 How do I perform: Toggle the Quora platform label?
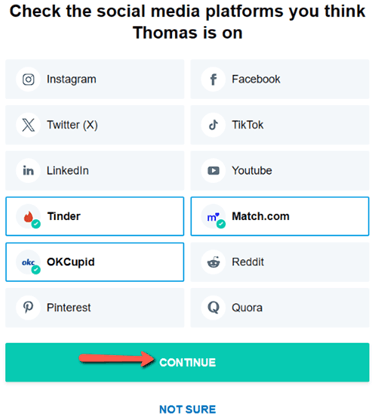[247, 308]
